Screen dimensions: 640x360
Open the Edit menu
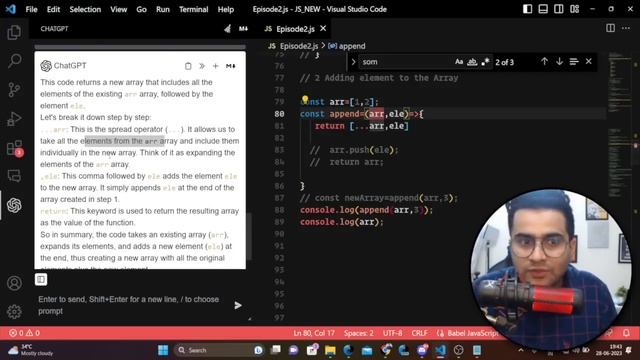tap(53, 9)
